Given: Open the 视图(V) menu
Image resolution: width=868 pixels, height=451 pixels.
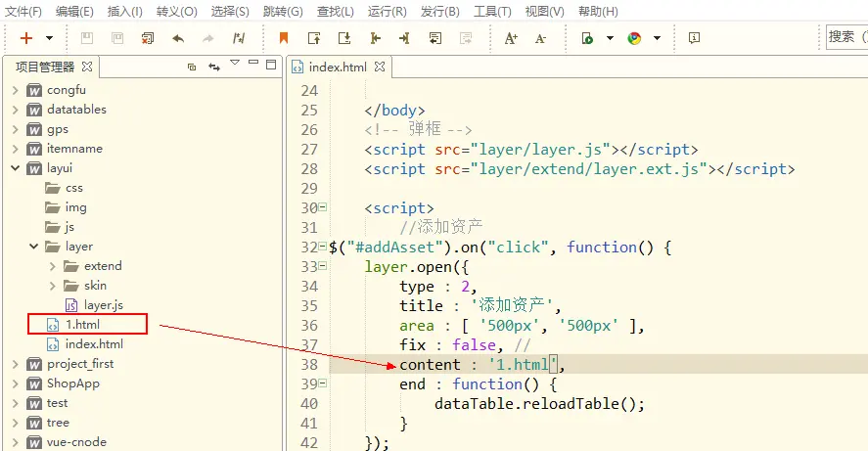Looking at the screenshot, I should 545,11.
